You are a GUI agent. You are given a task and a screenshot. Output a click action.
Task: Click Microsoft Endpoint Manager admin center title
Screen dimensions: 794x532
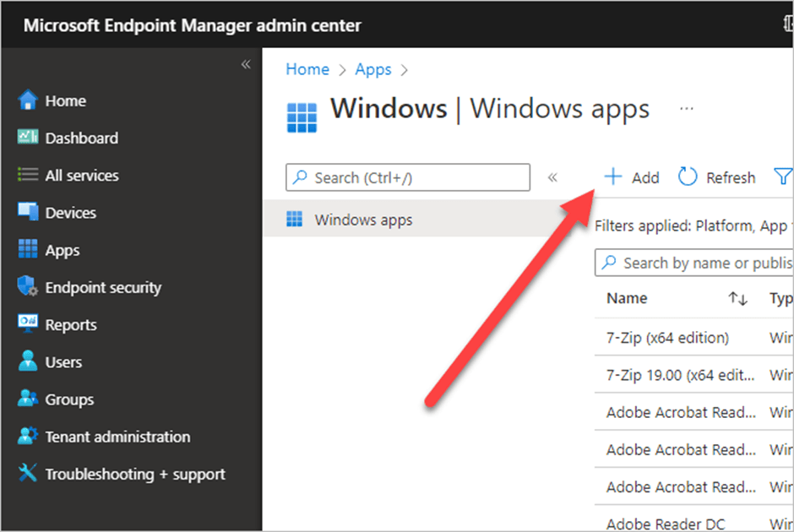click(x=193, y=25)
